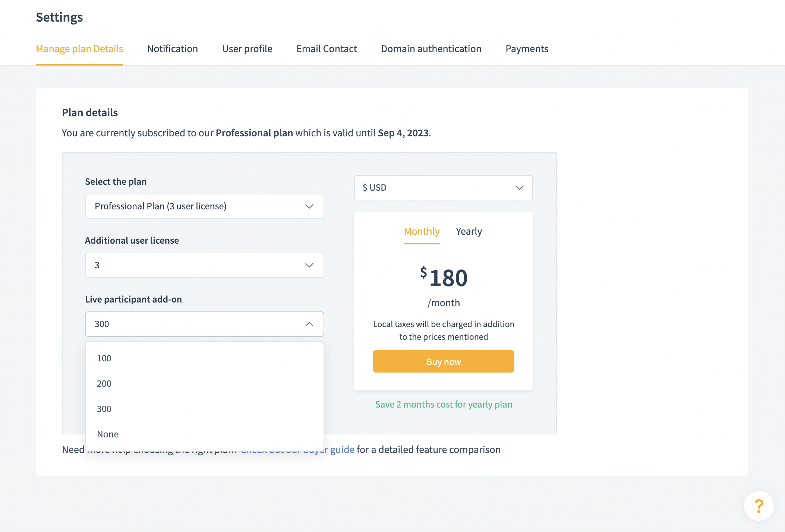Viewport: 785px width, 532px height.
Task: Open the User profile tab
Action: click(x=247, y=49)
